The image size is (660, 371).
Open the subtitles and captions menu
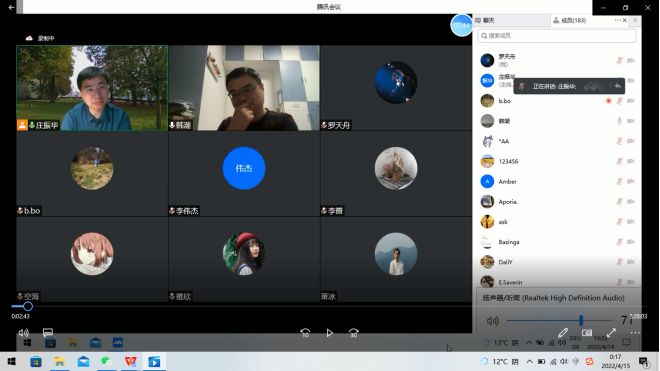[x=48, y=333]
